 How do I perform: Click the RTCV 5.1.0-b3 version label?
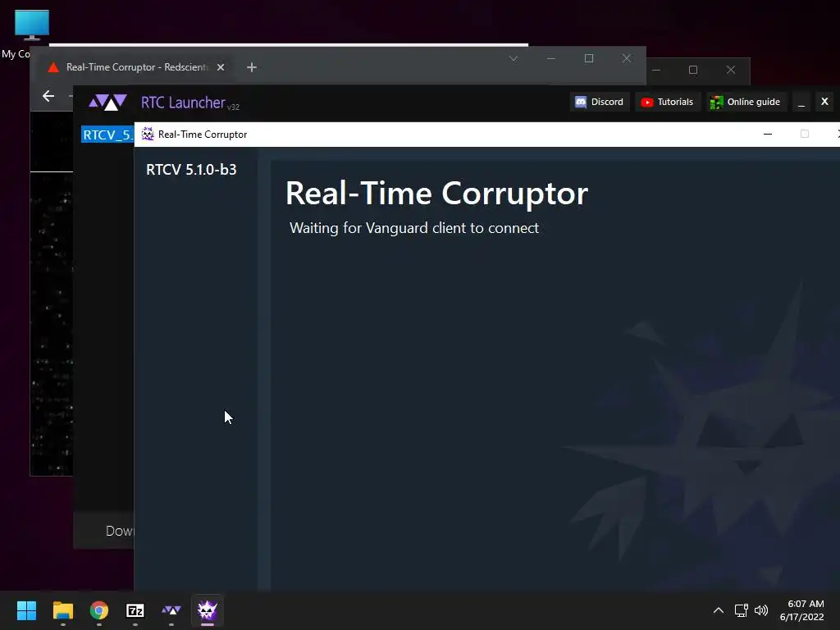pyautogui.click(x=191, y=170)
